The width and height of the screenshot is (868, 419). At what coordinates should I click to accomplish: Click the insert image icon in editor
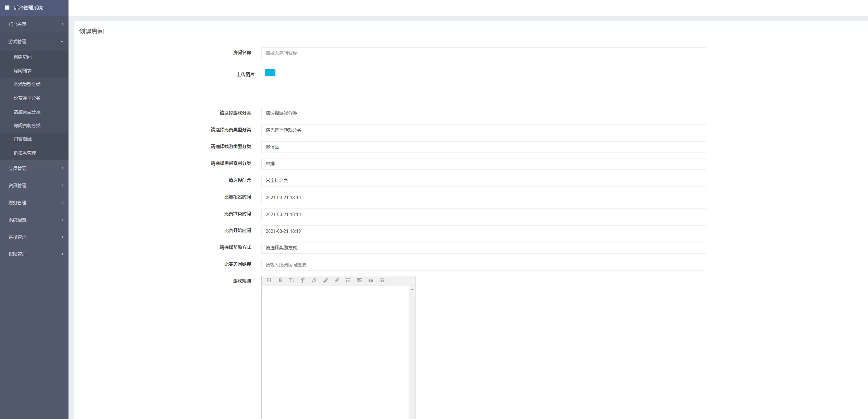[x=382, y=280]
